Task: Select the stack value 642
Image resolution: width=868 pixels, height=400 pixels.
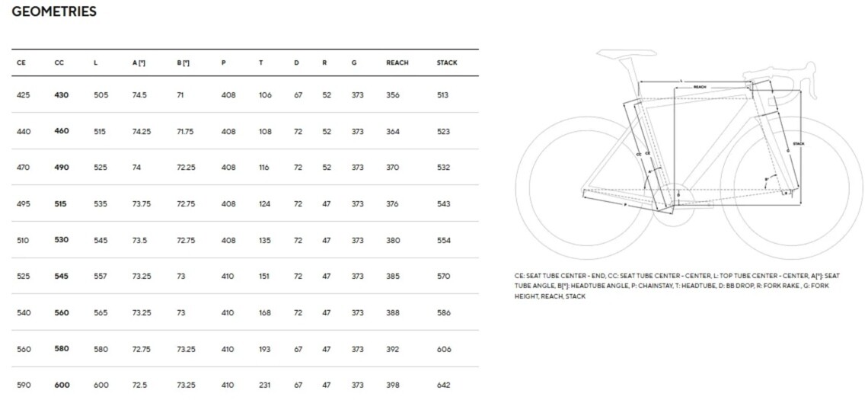Action: coord(443,385)
